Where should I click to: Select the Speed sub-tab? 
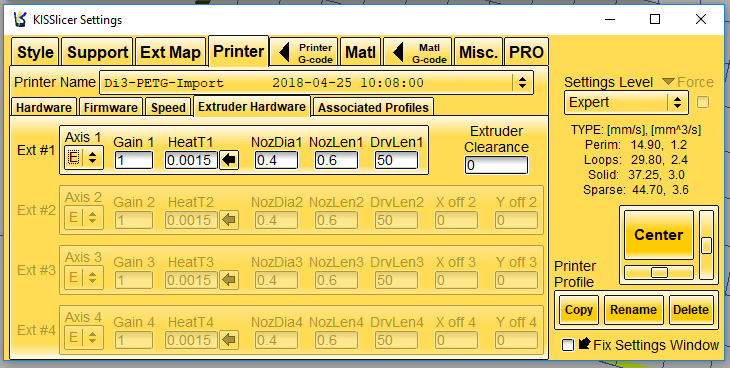168,107
